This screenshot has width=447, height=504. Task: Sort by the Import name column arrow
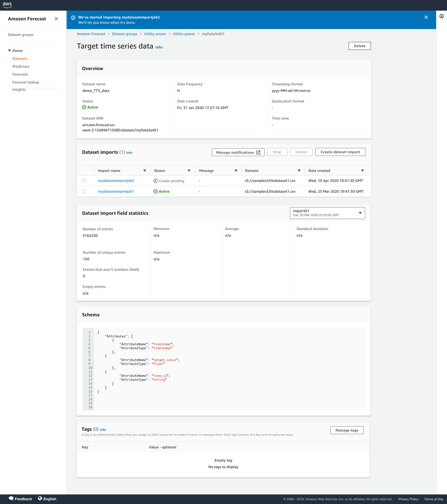click(144, 171)
